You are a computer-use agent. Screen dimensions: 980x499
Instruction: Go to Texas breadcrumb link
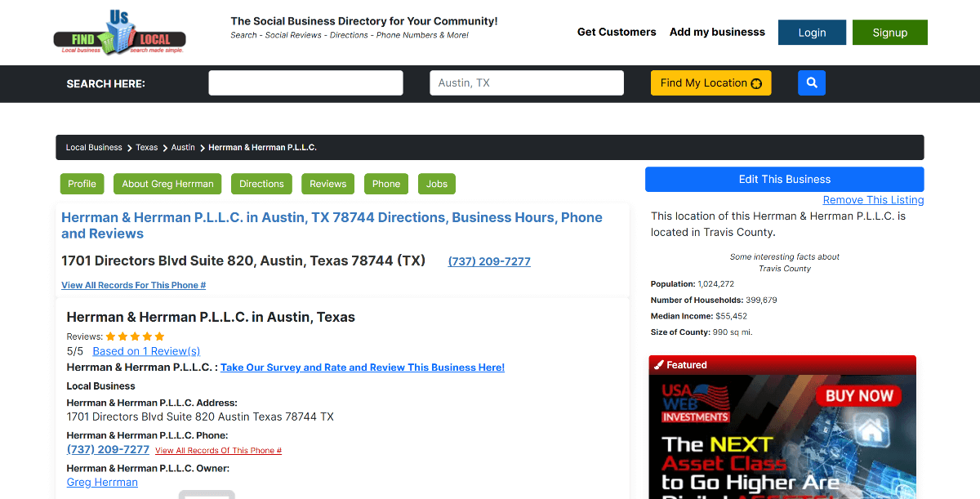pyautogui.click(x=147, y=148)
